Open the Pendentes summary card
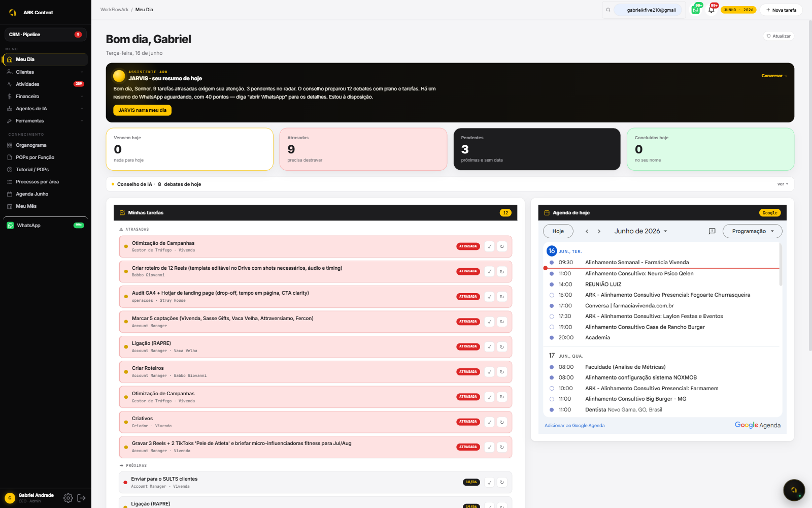 (537, 149)
